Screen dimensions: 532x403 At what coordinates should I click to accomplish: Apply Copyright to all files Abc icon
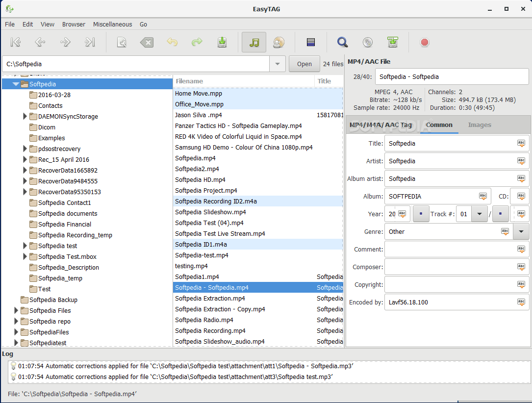[521, 284]
